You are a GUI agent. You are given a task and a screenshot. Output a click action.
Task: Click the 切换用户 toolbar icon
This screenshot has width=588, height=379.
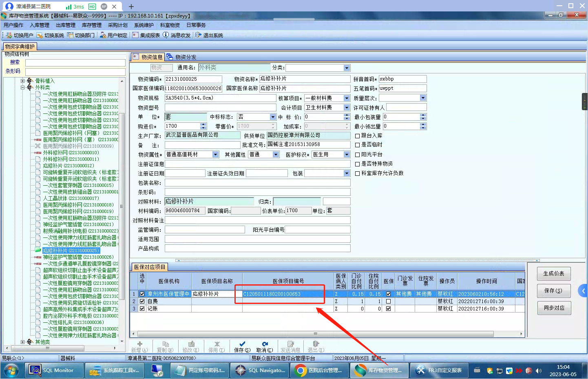click(9, 35)
